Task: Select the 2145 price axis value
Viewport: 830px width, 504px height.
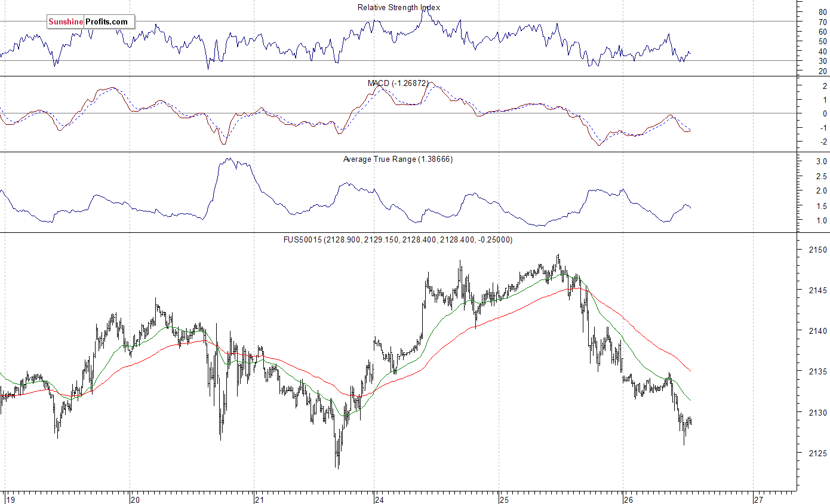Action: coord(817,290)
